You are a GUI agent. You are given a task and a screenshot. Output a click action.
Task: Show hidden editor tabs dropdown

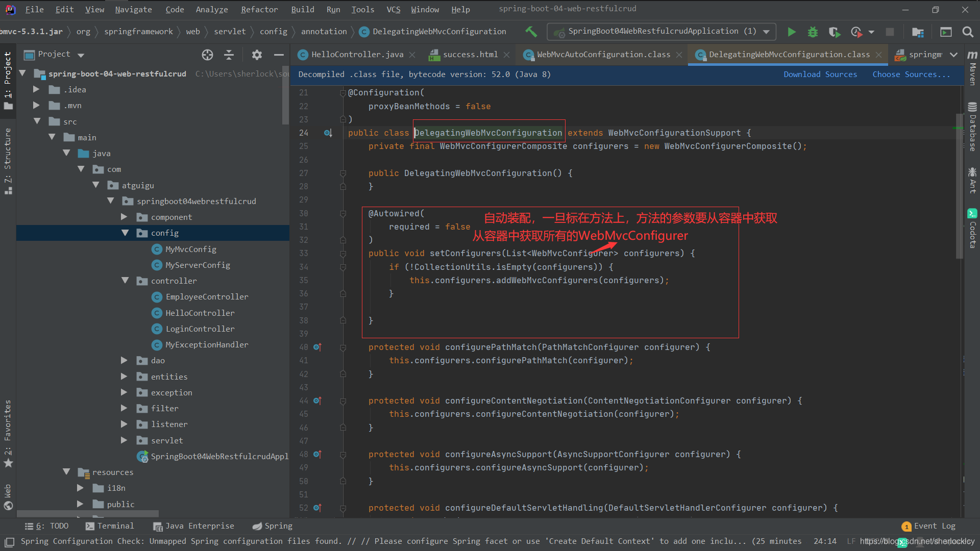point(953,55)
